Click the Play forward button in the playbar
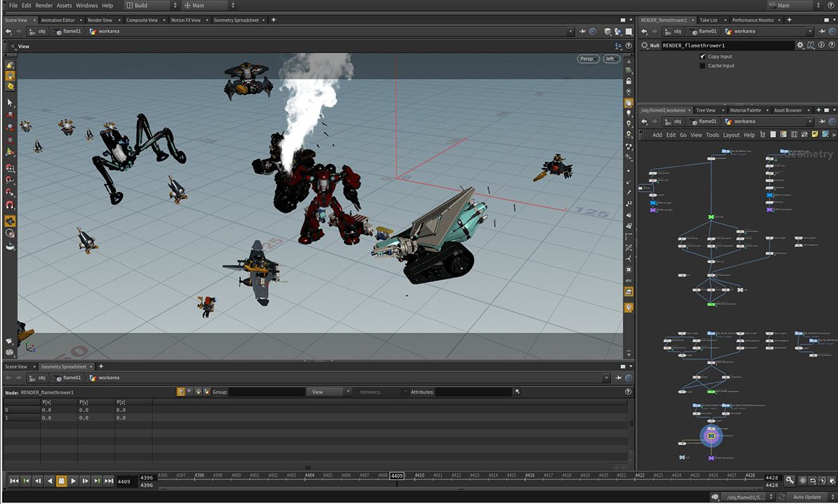The image size is (838, 504). coord(73,481)
